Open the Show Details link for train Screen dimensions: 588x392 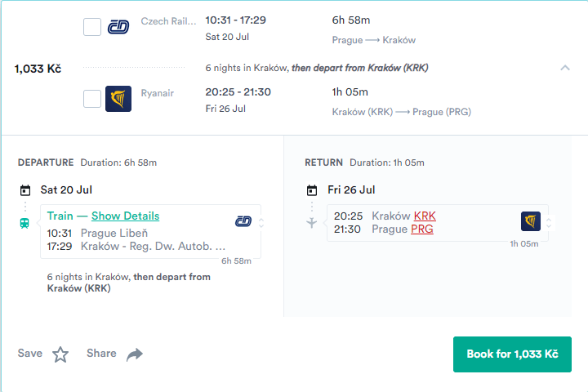tap(125, 216)
